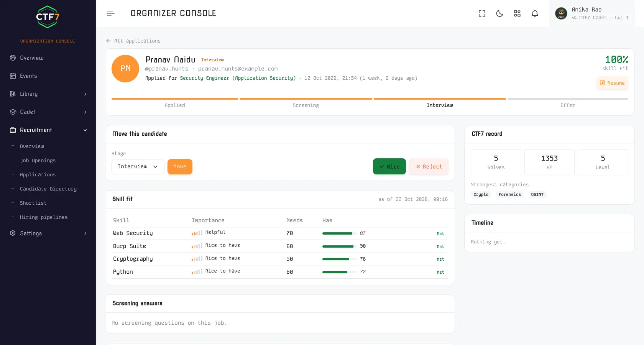Expand the Library sidebar section
644x345 pixels.
point(48,94)
